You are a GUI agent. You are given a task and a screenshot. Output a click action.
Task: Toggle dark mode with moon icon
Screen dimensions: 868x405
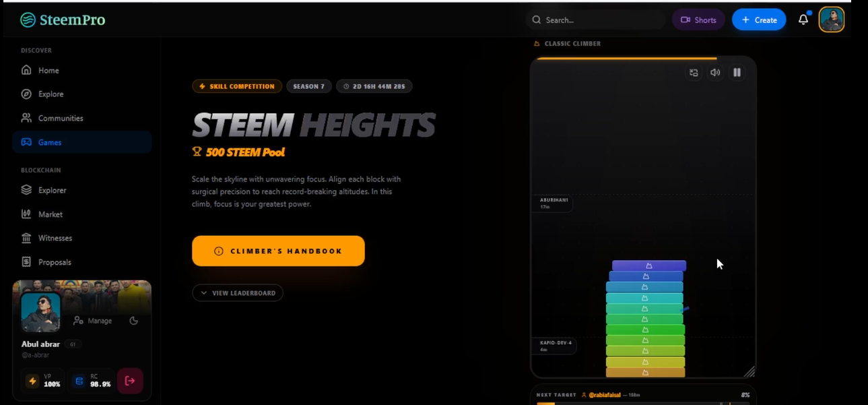[x=133, y=321]
